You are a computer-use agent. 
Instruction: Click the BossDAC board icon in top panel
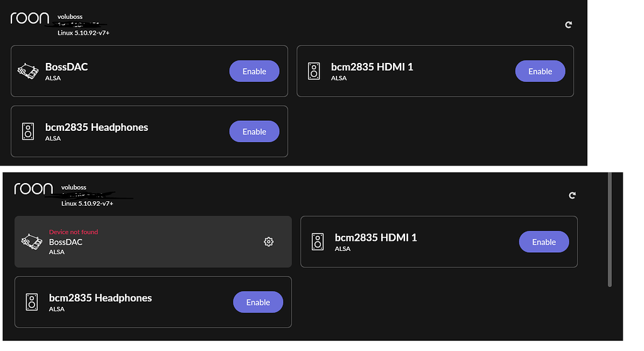pyautogui.click(x=28, y=71)
